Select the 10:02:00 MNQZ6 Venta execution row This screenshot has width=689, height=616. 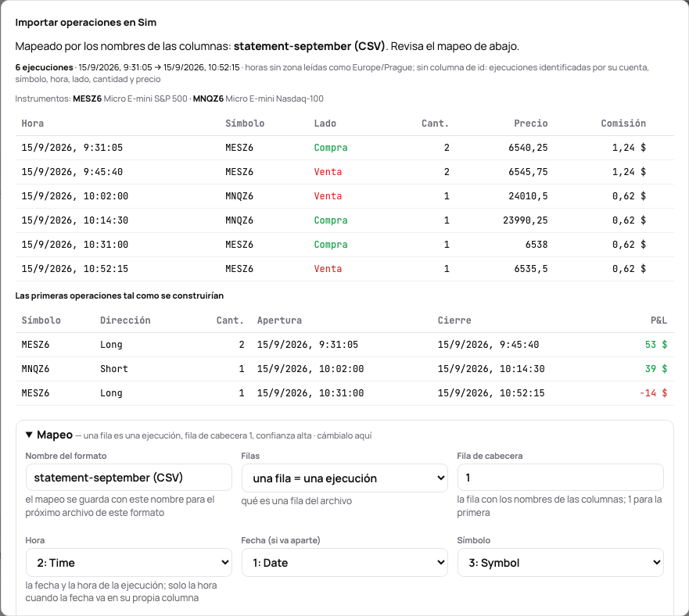click(x=344, y=196)
